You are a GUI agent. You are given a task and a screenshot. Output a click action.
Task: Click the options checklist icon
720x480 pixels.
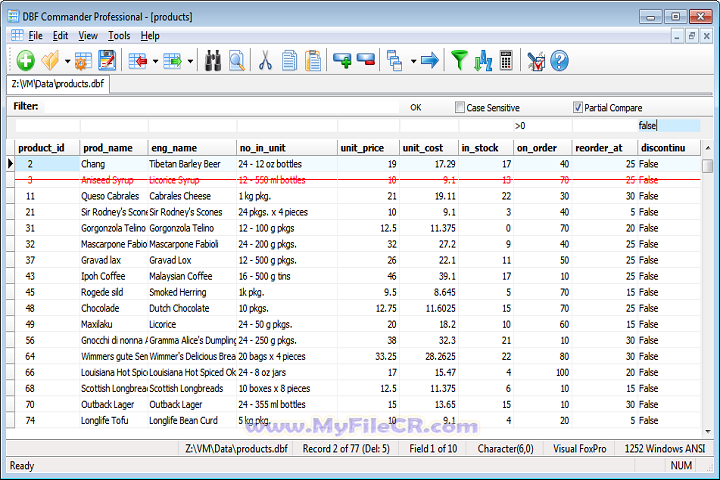click(x=536, y=61)
